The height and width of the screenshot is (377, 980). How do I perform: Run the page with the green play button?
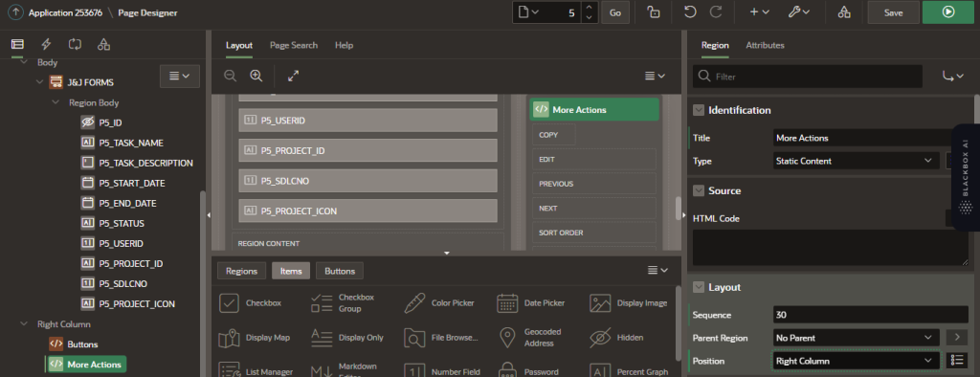948,11
